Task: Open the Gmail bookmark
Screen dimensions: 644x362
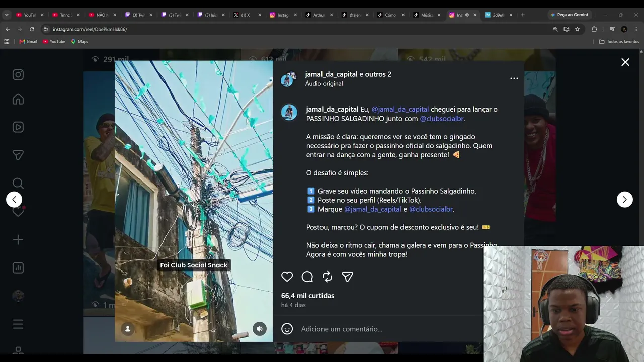Action: pyautogui.click(x=28, y=42)
